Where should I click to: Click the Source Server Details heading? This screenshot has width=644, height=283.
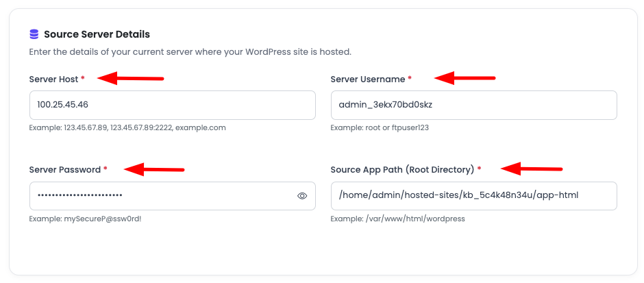[x=97, y=34]
